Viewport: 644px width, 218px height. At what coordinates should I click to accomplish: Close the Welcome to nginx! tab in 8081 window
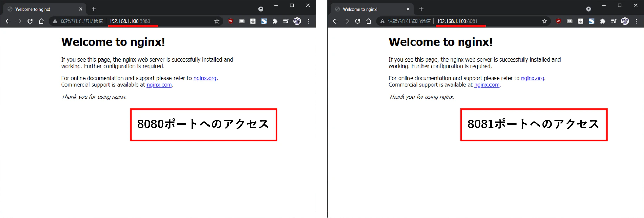point(408,9)
